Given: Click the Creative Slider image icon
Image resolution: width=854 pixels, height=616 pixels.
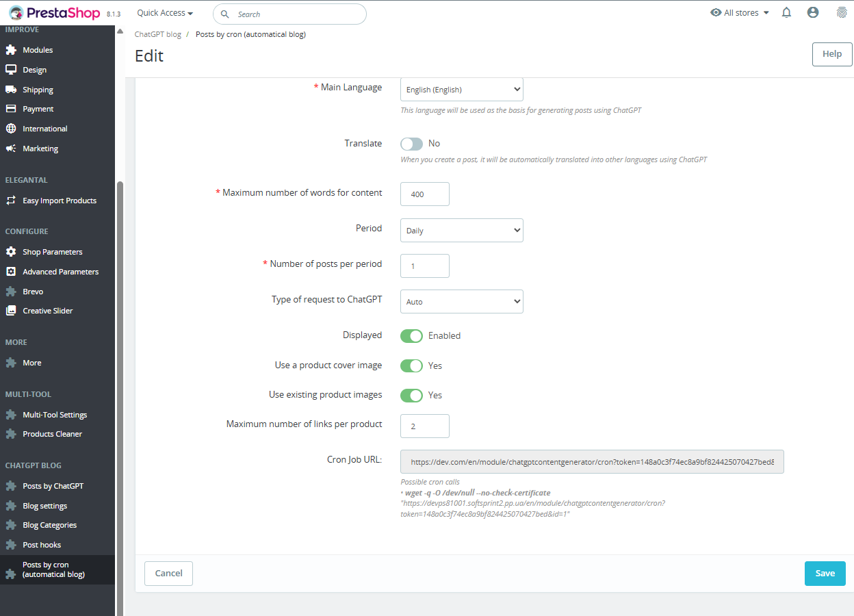Looking at the screenshot, I should (11, 311).
